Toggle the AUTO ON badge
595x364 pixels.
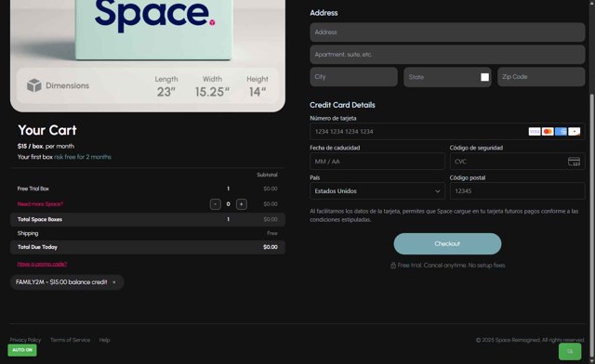(x=22, y=350)
